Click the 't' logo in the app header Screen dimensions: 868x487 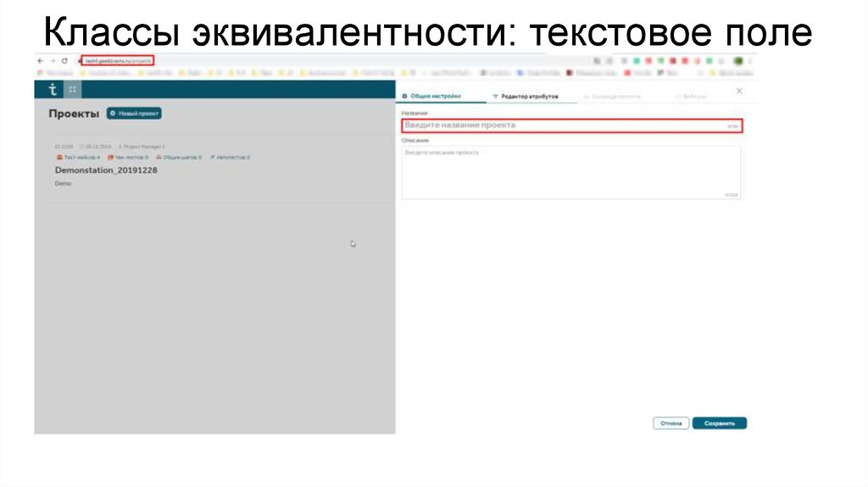coord(53,89)
